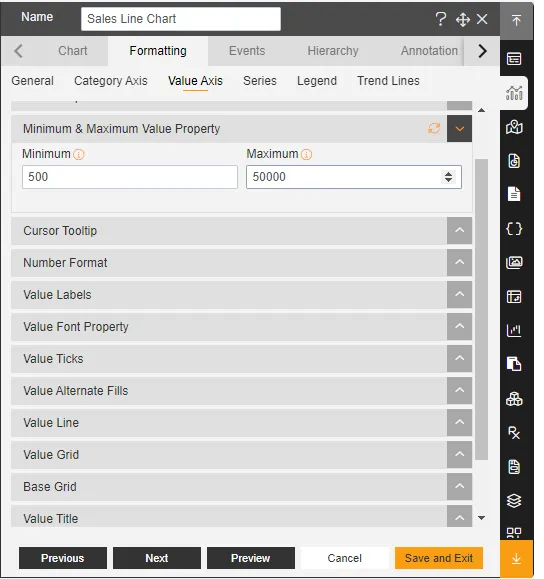Open the Hierarchy tab

(x=333, y=51)
